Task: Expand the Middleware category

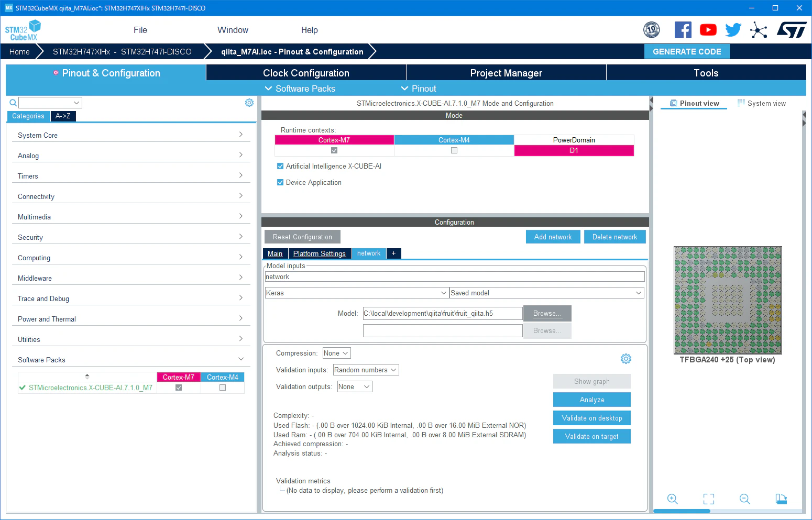Action: coord(131,278)
